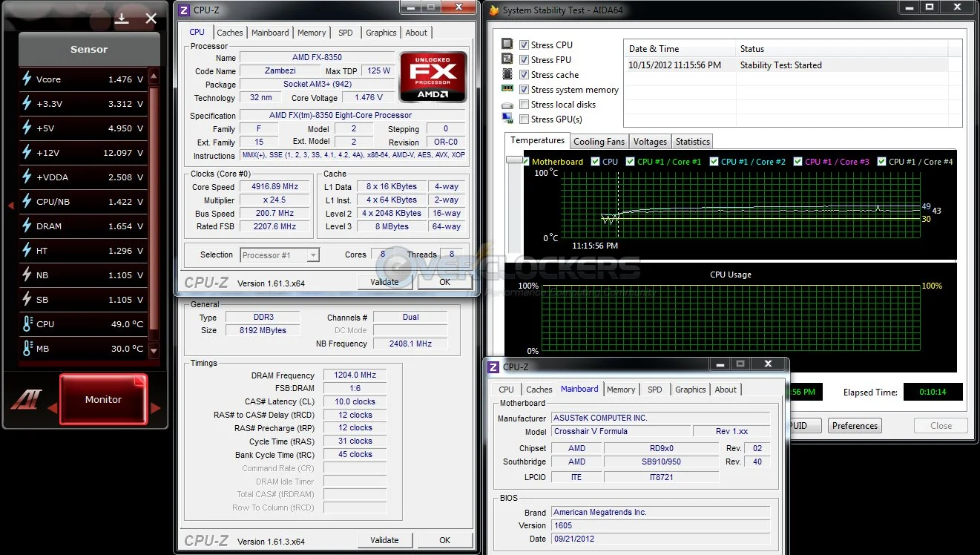This screenshot has height=555, width=980.
Task: Click the flame icon in AIDA64 title bar
Action: (494, 10)
